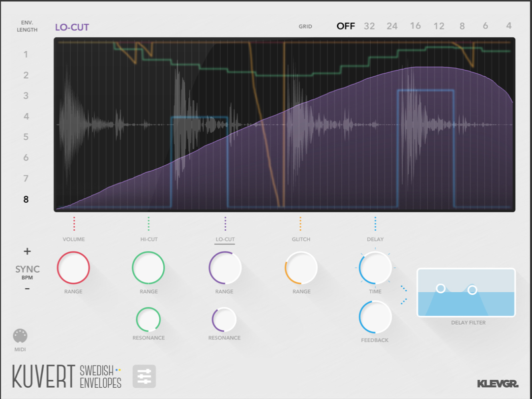This screenshot has height=399, width=532.
Task: Click the orange Glitch Range knob
Action: 301,268
